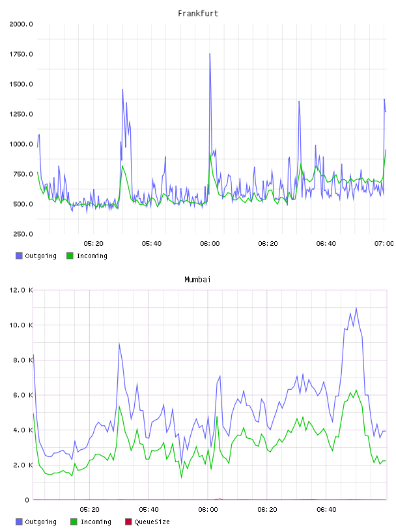Click the 12.0 K y-axis label on Mumbai
Screen dimensions: 396x532
click(21, 290)
